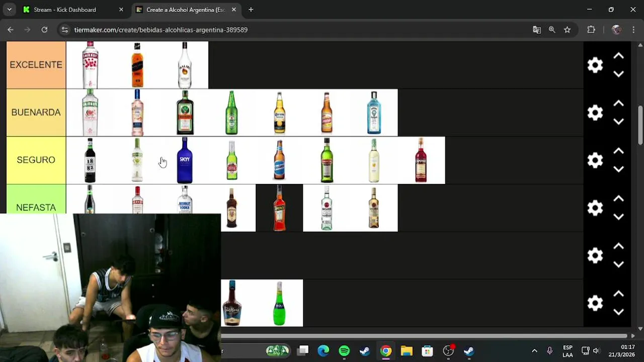Pick the Absolut Vodka bottle in NEFASTA
The width and height of the screenshot is (644, 362).
coord(185,200)
